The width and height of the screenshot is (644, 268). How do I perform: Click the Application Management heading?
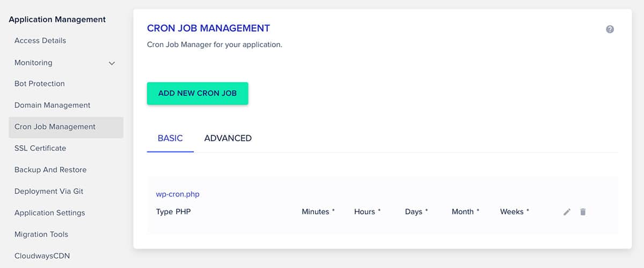[x=57, y=19]
